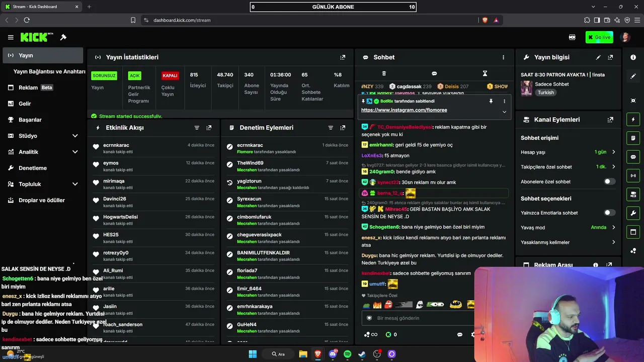Open Yayın Bağlantısı ve Anahtarı sidebar item
The width and height of the screenshot is (644, 362).
[49, 71]
